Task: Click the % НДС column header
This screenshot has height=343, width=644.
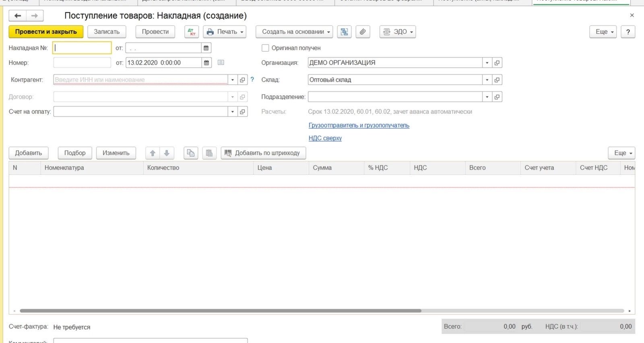Action: pos(387,168)
